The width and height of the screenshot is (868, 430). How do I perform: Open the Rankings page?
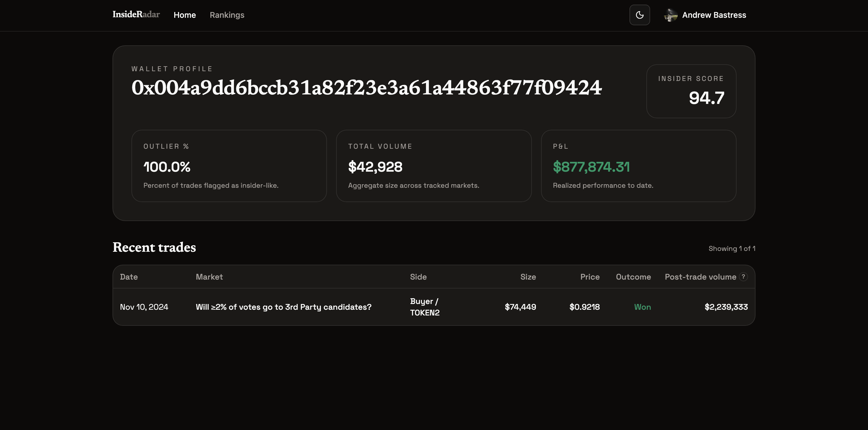tap(227, 15)
